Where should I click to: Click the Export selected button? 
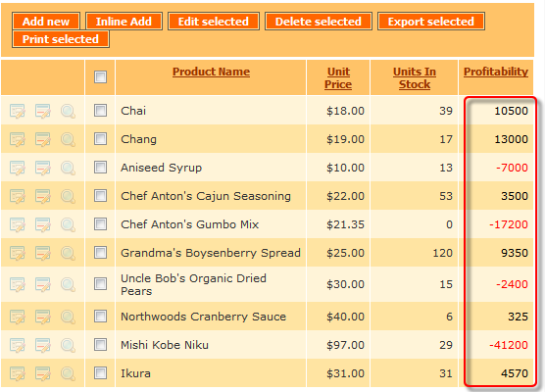[x=431, y=22]
